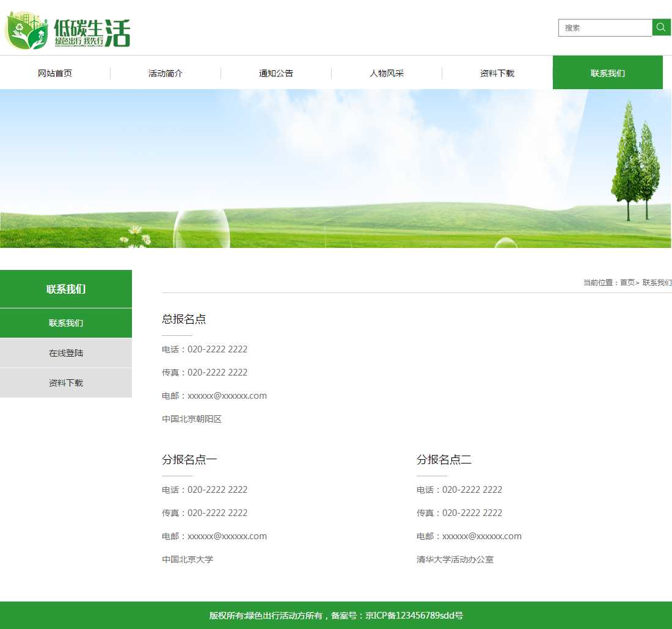Open the 网站首页 navigation item
Image resolution: width=672 pixels, height=629 pixels.
55,73
